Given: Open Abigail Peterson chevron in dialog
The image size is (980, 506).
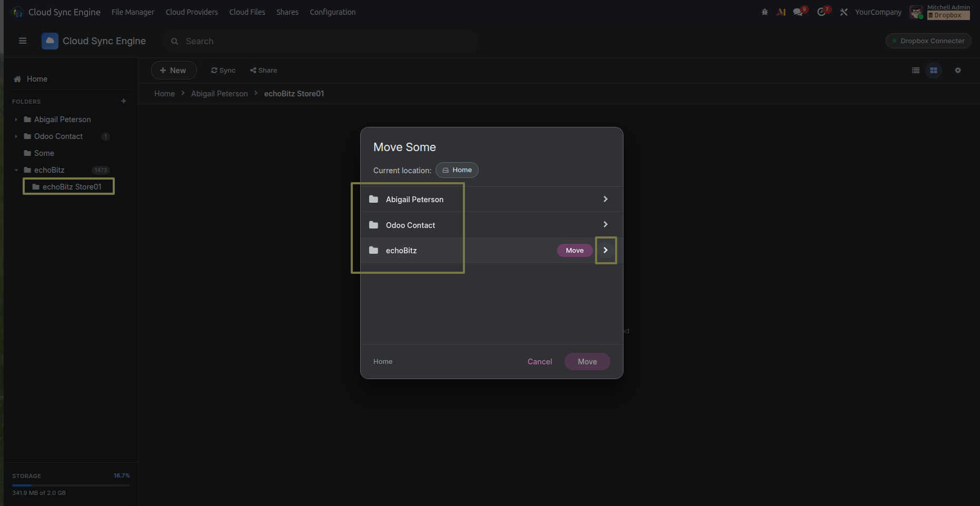Looking at the screenshot, I should 606,199.
